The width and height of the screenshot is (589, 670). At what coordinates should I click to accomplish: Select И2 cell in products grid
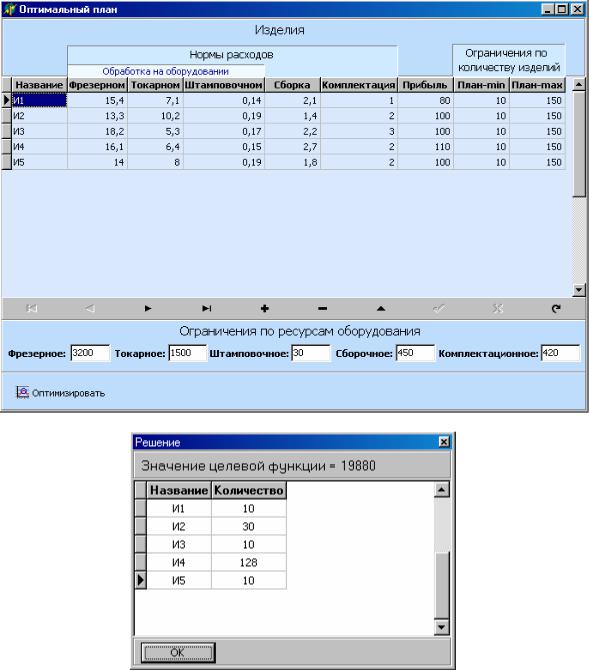(x=39, y=116)
